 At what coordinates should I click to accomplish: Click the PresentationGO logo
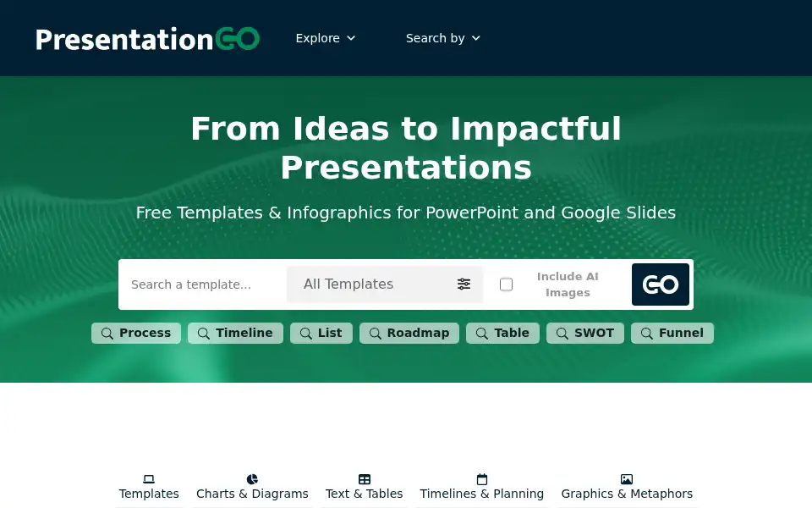(147, 39)
